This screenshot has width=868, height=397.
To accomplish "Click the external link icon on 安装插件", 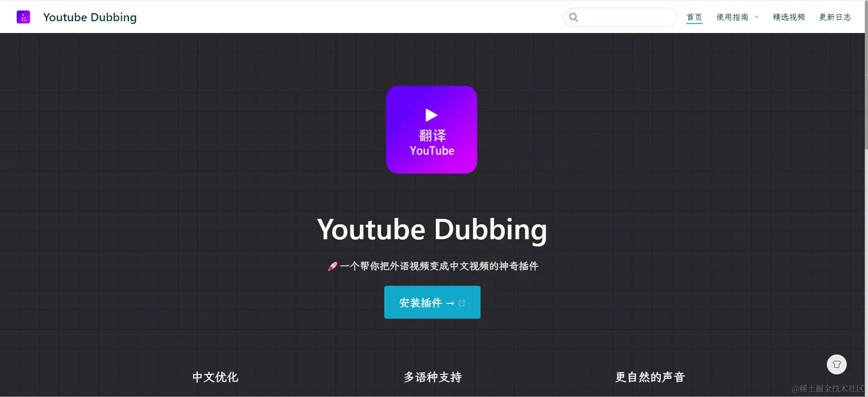I will [x=462, y=303].
